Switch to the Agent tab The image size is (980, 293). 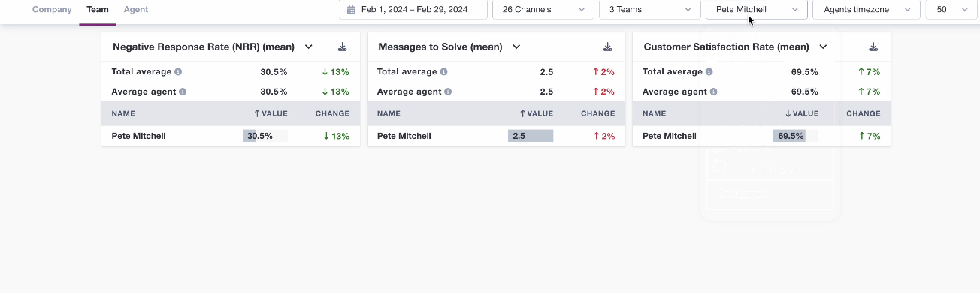[136, 10]
